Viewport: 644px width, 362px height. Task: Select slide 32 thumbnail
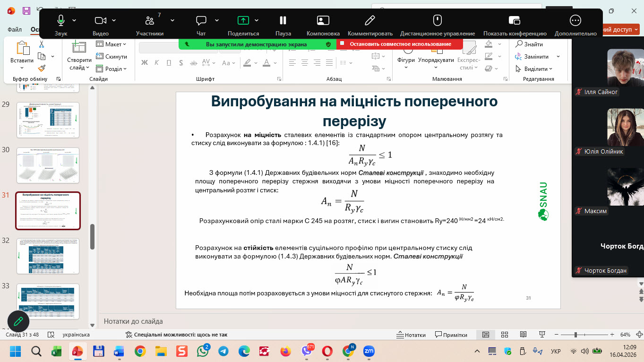[48, 256]
